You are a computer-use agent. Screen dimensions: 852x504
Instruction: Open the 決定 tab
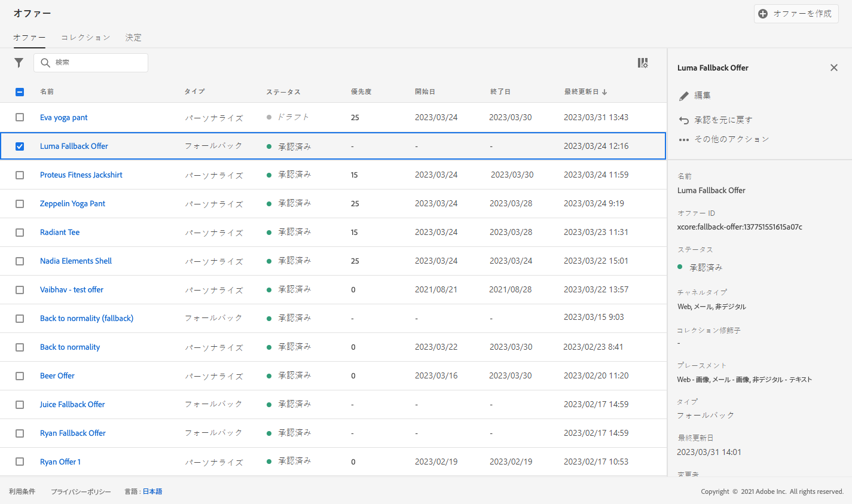coord(133,38)
